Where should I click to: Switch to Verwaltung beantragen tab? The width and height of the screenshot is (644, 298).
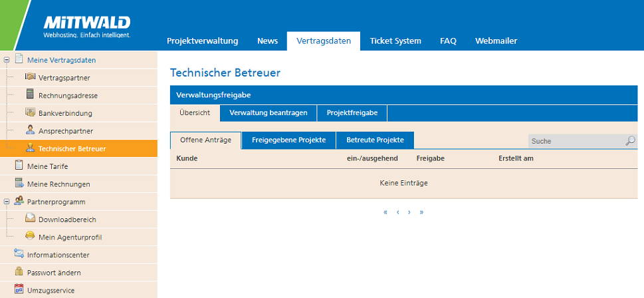coord(268,113)
